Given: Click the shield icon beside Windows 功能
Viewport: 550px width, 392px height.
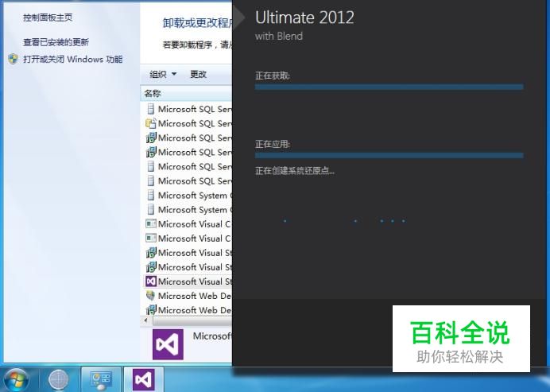Looking at the screenshot, I should (x=14, y=59).
